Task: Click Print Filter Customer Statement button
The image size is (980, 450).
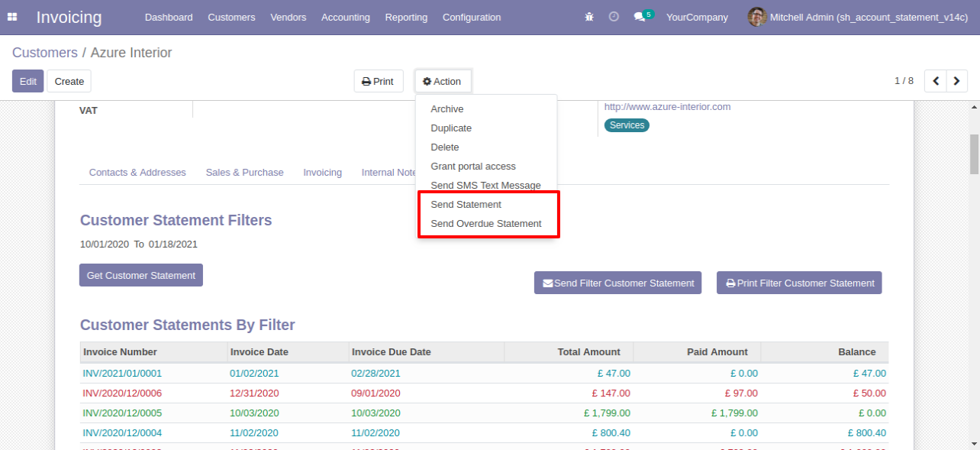Action: 799,283
